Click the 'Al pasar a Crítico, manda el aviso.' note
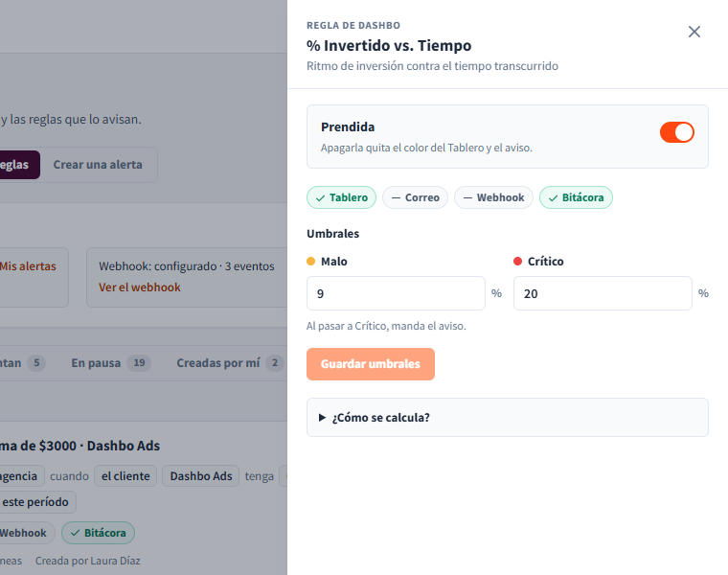Screen dimensions: 728x575 pos(386,326)
